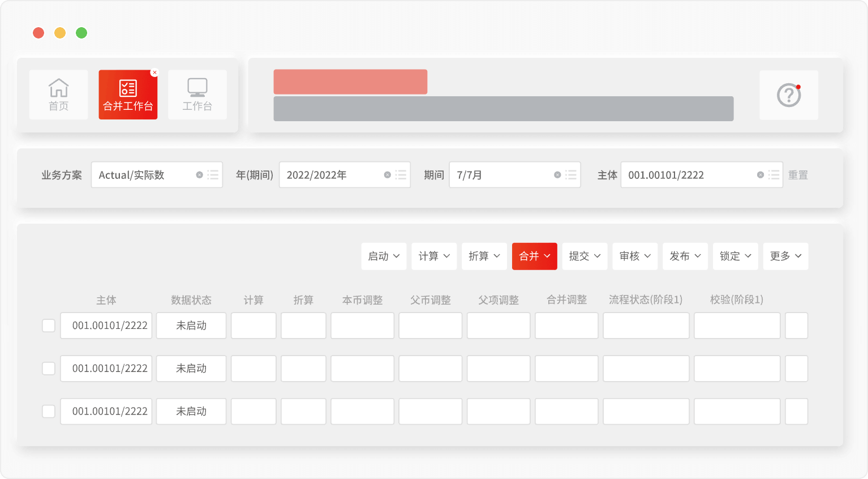This screenshot has width=868, height=479.
Task: Open the 工作台 tab
Action: [x=197, y=95]
